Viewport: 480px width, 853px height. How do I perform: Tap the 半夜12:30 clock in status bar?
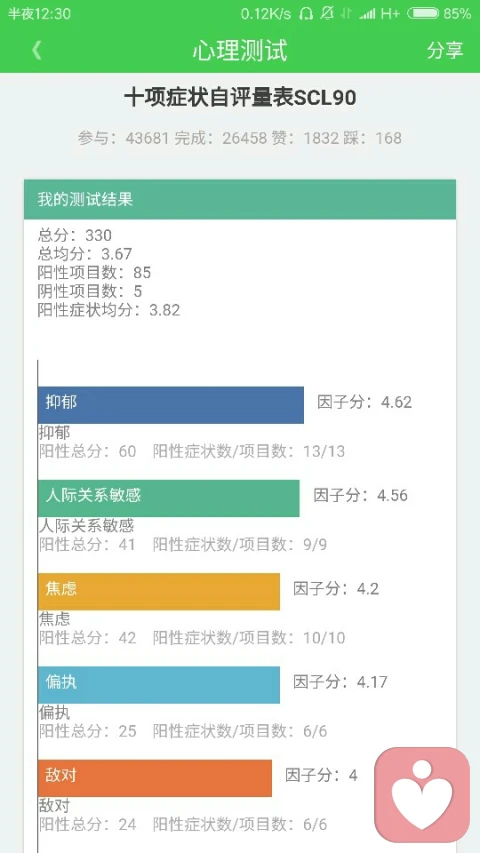click(39, 14)
